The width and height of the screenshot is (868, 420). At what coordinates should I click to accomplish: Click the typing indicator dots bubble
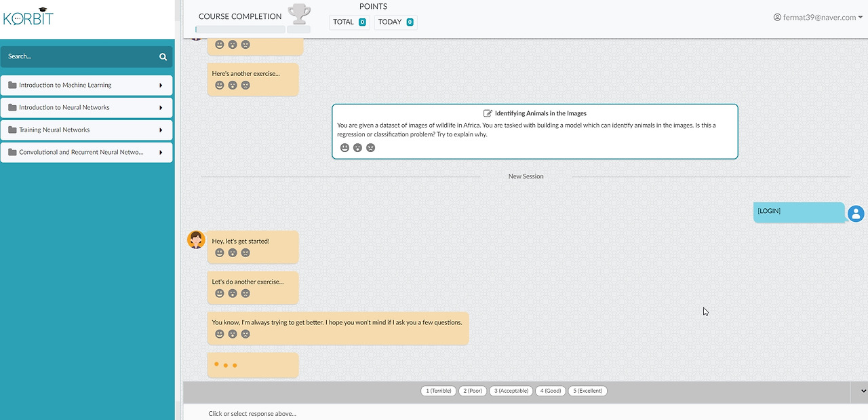(253, 365)
